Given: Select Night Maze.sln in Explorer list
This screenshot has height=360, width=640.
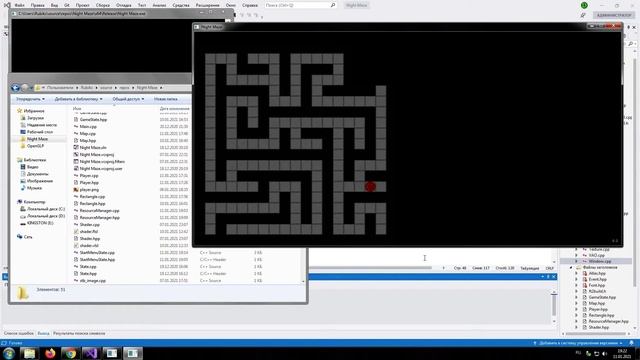Looking at the screenshot, I should tap(93, 147).
